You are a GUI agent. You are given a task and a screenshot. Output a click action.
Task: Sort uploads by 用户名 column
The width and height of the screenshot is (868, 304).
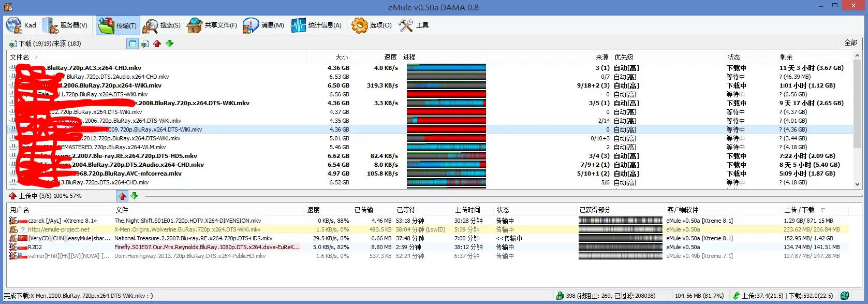(60, 210)
